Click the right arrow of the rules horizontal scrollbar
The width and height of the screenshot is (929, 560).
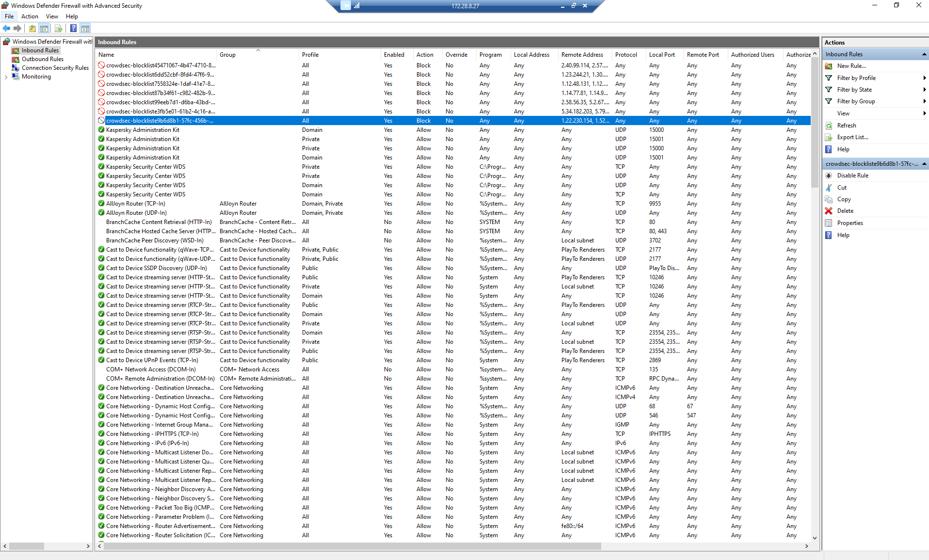point(807,546)
